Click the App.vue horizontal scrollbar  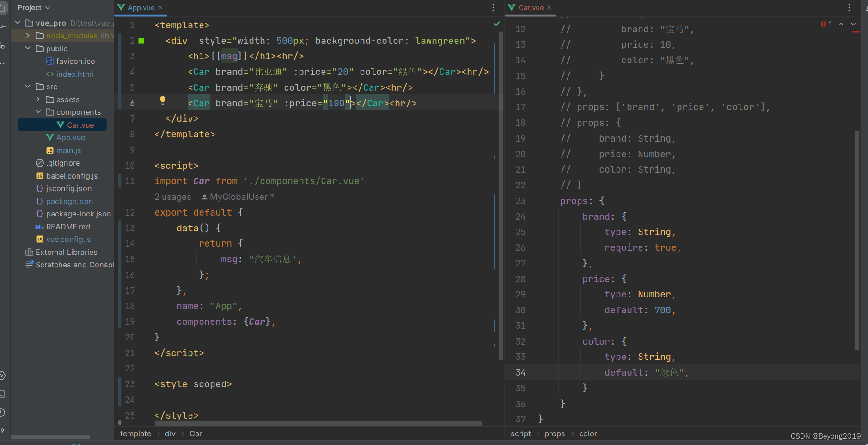click(x=318, y=423)
